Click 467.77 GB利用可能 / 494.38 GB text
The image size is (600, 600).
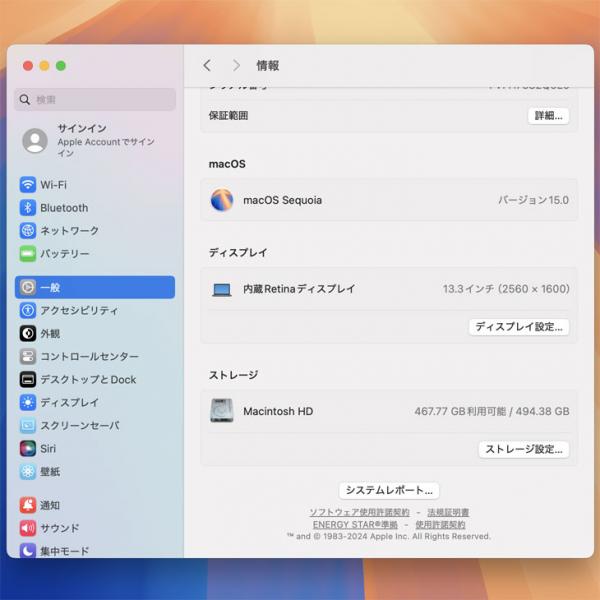click(492, 411)
